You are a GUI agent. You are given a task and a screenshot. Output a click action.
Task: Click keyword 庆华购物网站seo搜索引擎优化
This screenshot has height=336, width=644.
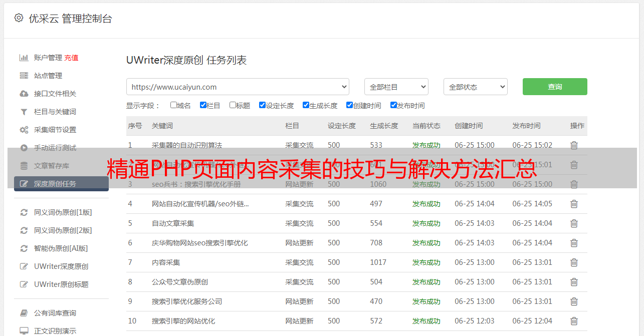pyautogui.click(x=200, y=243)
